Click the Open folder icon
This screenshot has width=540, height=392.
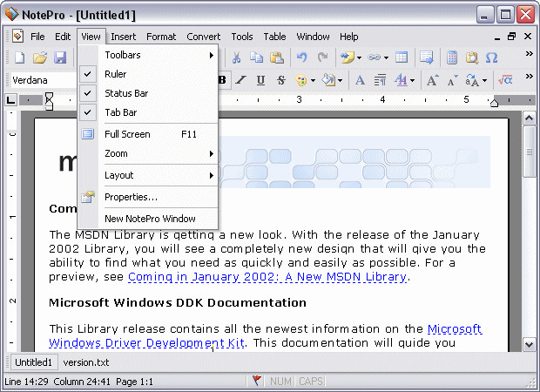pos(40,57)
